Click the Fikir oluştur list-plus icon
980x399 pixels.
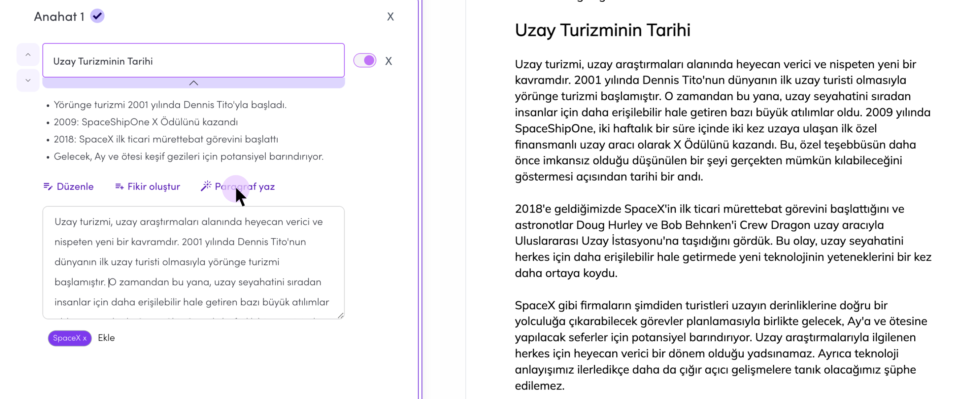point(119,186)
